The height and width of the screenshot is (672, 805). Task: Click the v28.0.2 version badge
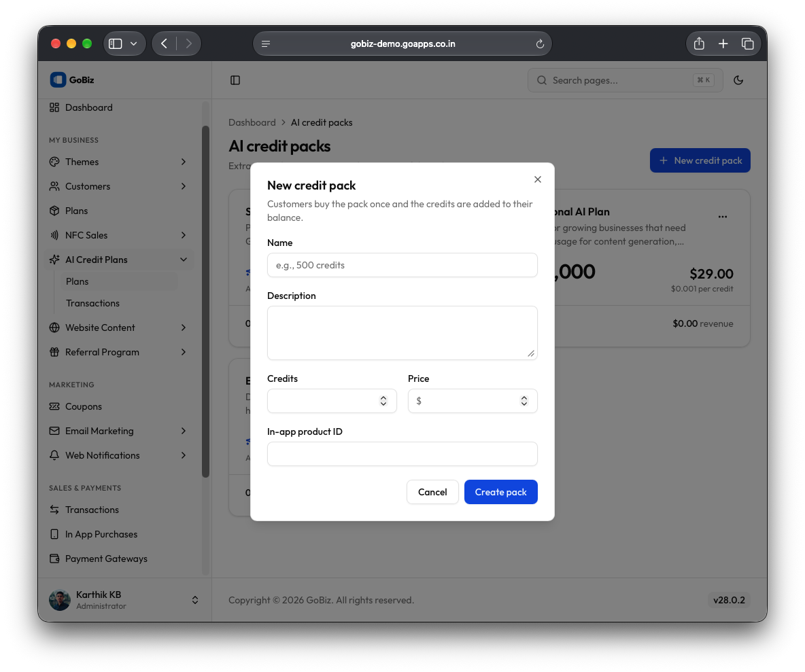728,600
